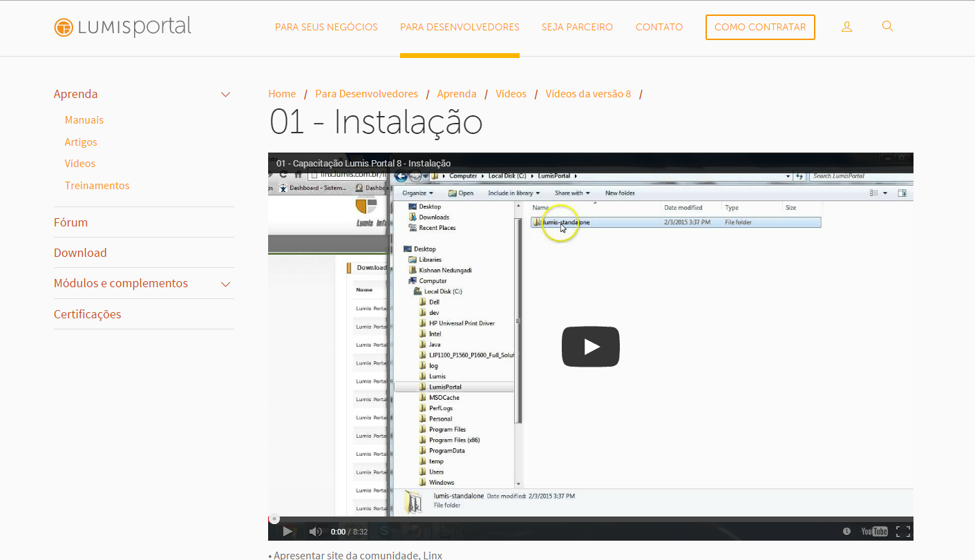Open PARA SEUS NEGÓCIOS menu
This screenshot has width=975, height=560.
click(326, 27)
